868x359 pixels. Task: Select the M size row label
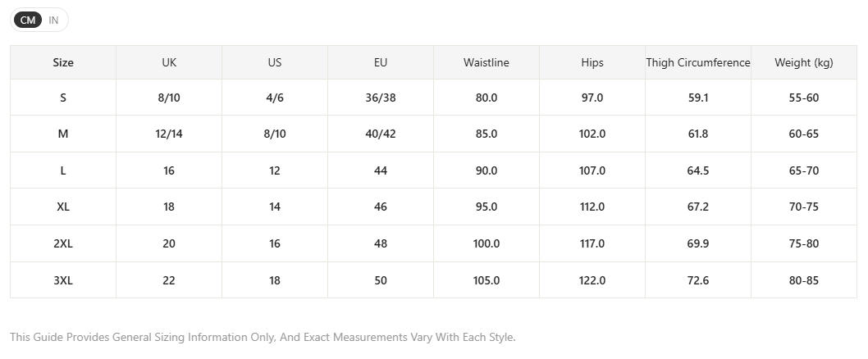point(63,134)
